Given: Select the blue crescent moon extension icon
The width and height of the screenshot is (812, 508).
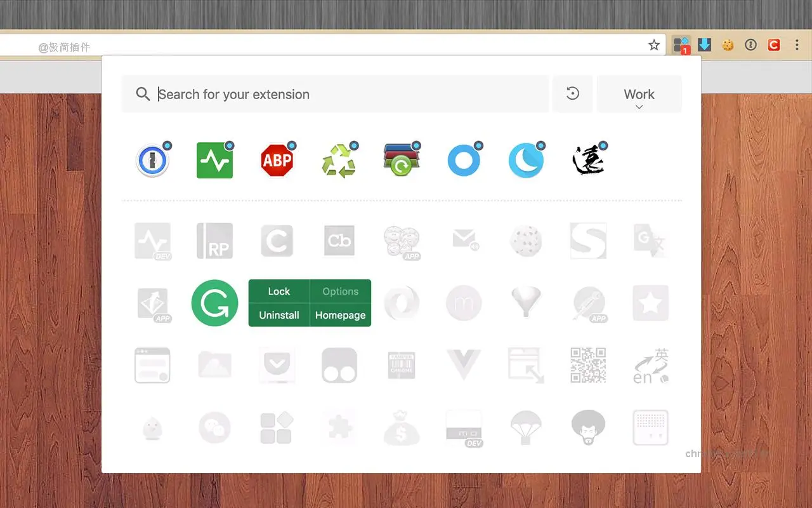Looking at the screenshot, I should (x=526, y=160).
